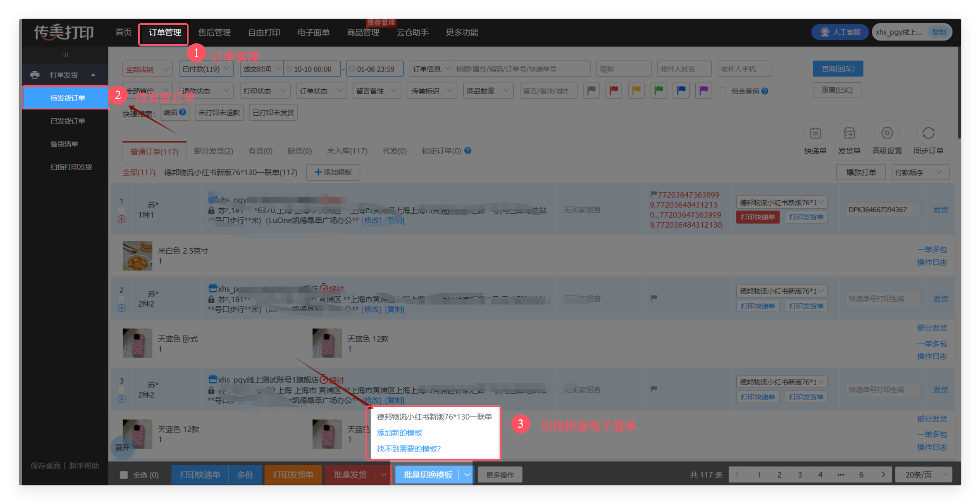Enable the 组合查询 checkbox
980x504 pixels.
point(722,91)
